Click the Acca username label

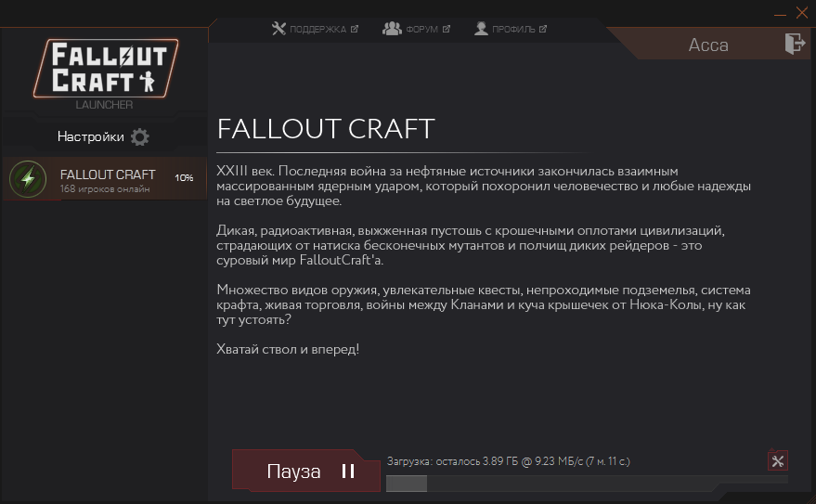tap(708, 45)
